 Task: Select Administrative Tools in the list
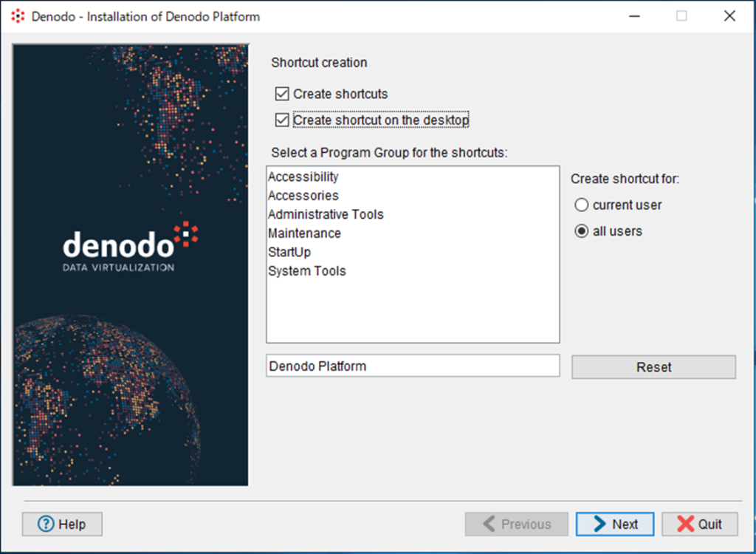[x=326, y=214]
